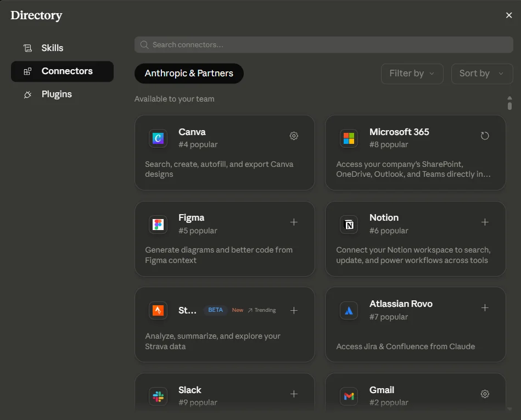This screenshot has height=420, width=521.
Task: Go to the Plugins section
Action: 62,94
